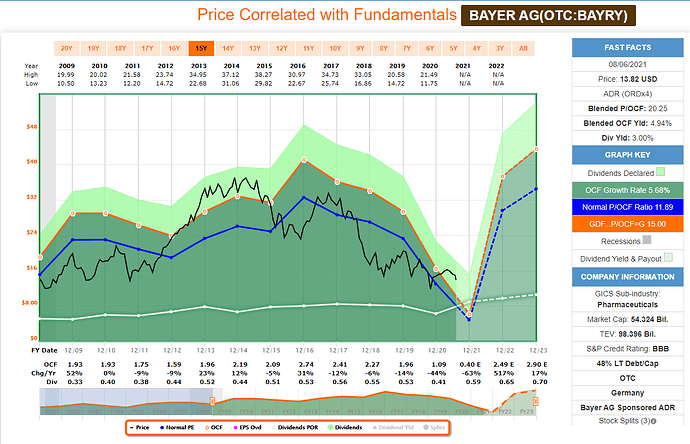
Task: Select the 16Y time range tab
Action: (x=174, y=48)
